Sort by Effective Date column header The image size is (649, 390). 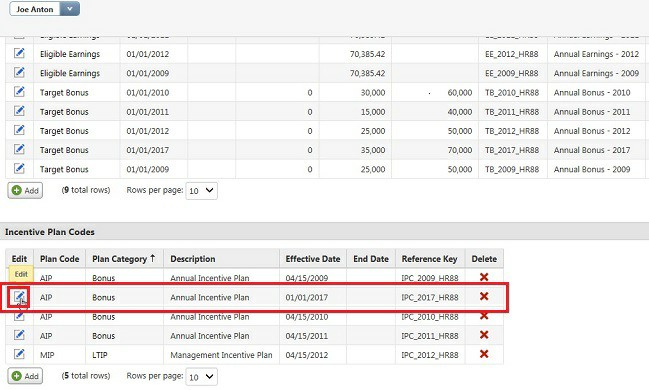tap(313, 259)
